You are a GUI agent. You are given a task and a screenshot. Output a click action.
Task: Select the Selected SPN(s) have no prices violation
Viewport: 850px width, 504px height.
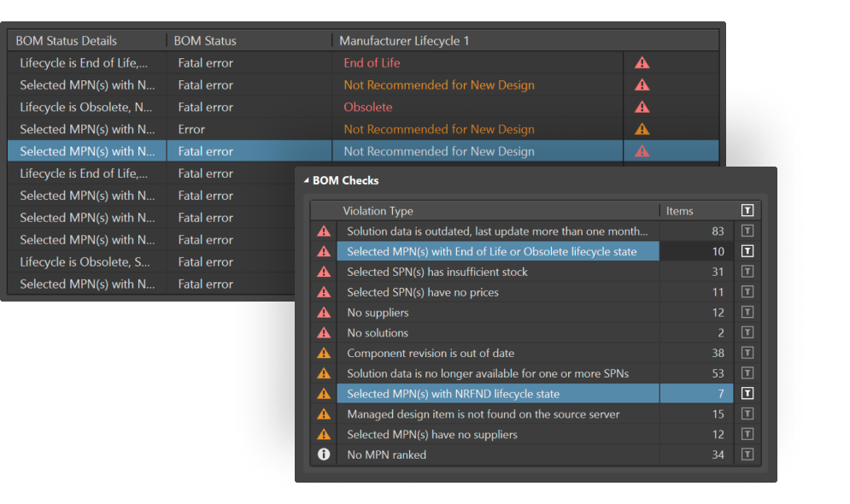(x=422, y=292)
